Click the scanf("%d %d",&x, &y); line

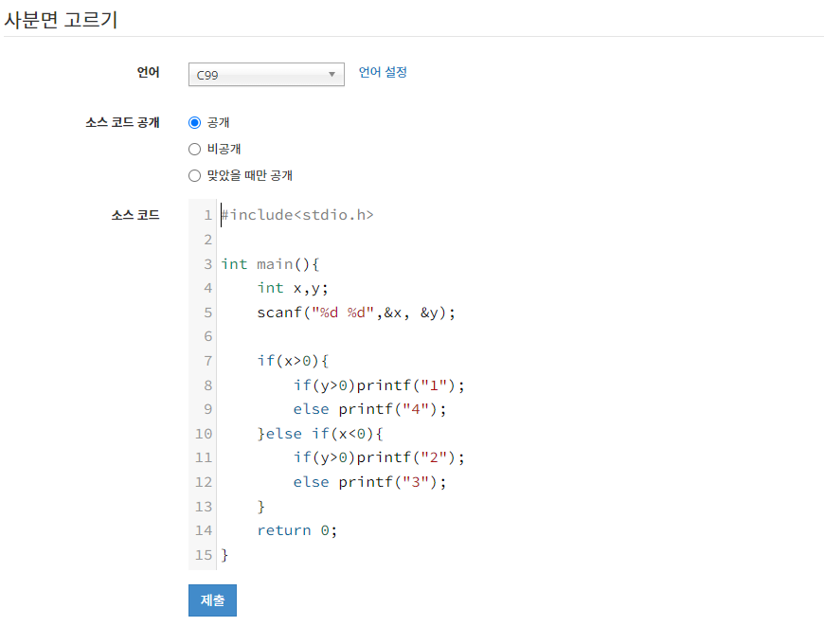[x=356, y=313]
